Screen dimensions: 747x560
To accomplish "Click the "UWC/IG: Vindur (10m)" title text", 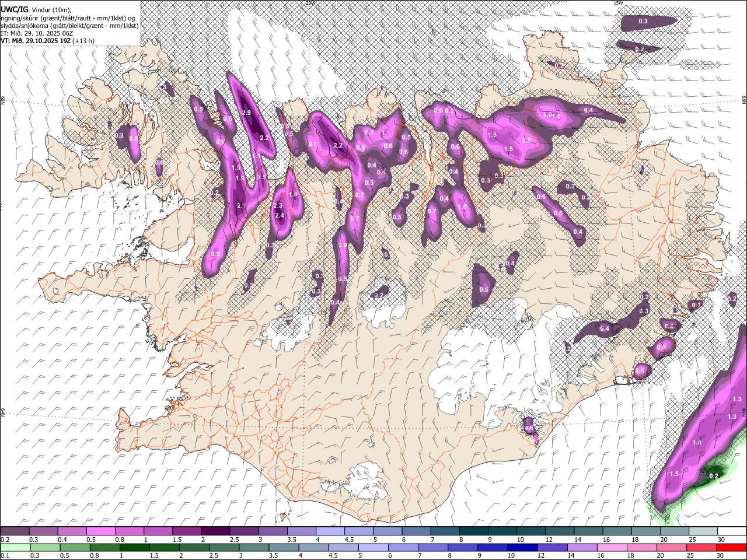I will [x=36, y=9].
